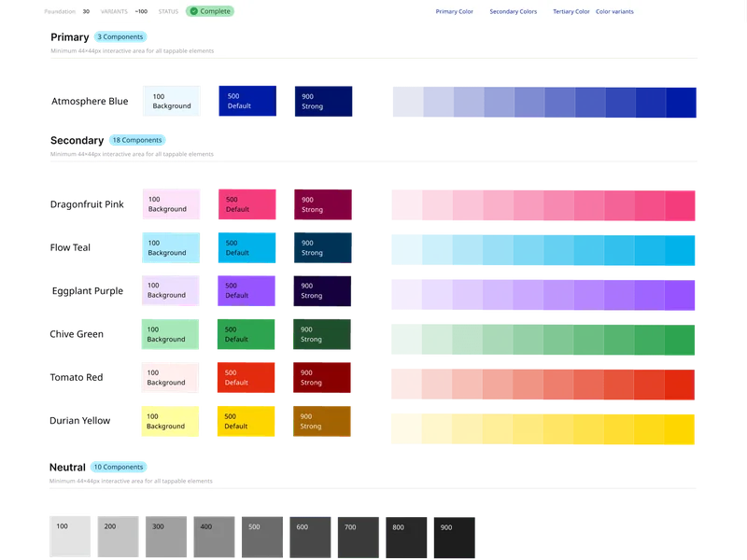Click the lightest step of Dragonfruit Pink ramp

407,205
